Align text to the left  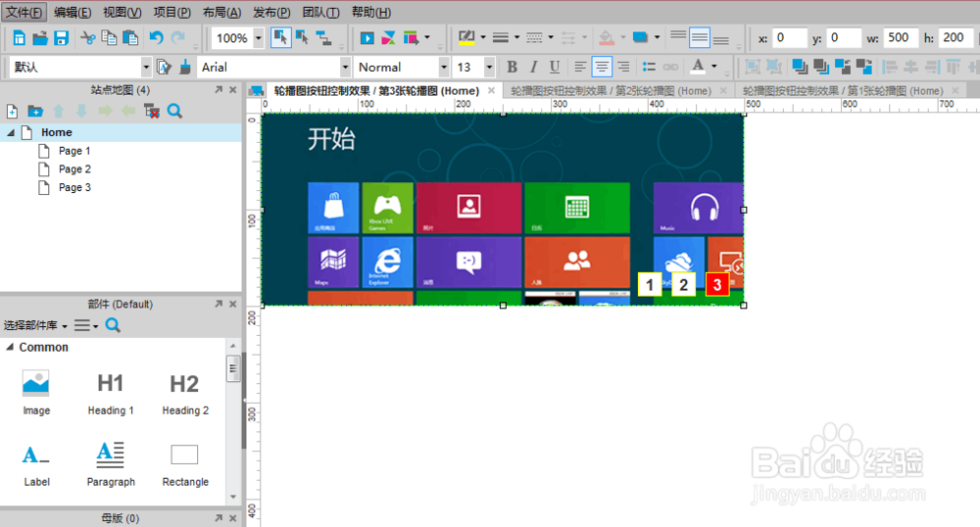tap(580, 67)
